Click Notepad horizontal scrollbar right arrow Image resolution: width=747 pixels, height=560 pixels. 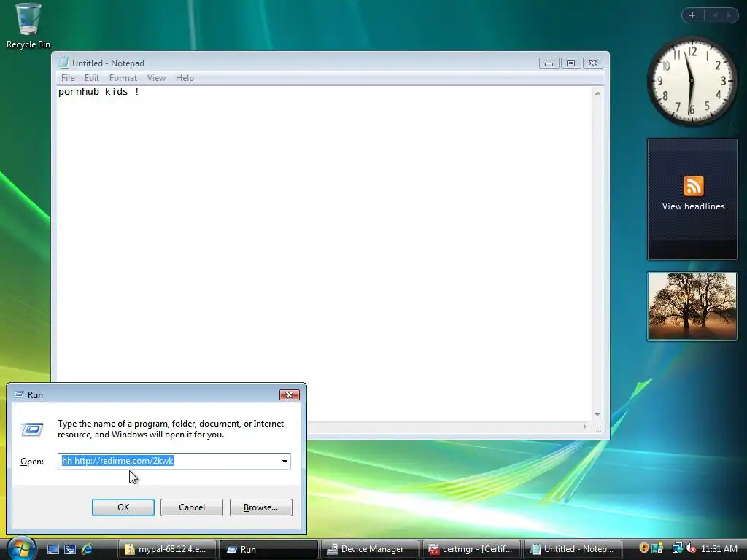point(584,427)
